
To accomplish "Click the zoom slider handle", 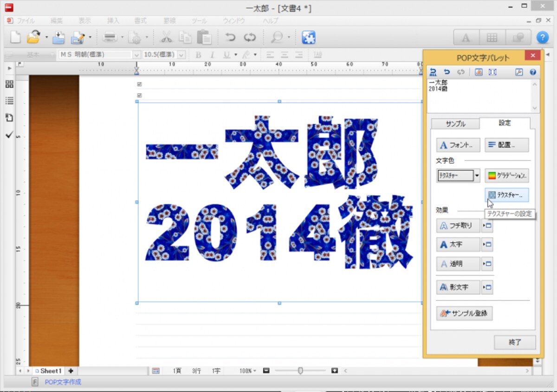I will click(x=301, y=371).
